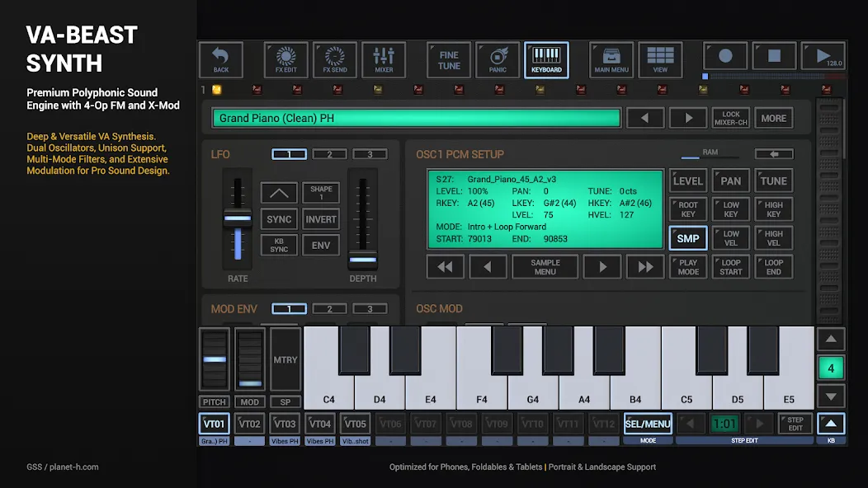Select the previous preset arrow
Viewport: 868px width, 488px height.
tap(645, 118)
